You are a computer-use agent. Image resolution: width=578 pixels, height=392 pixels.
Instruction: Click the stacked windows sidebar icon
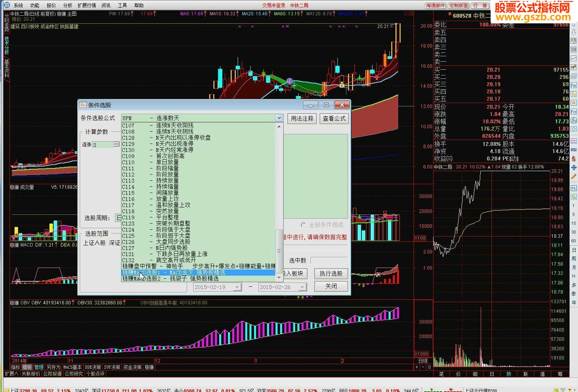click(574, 76)
